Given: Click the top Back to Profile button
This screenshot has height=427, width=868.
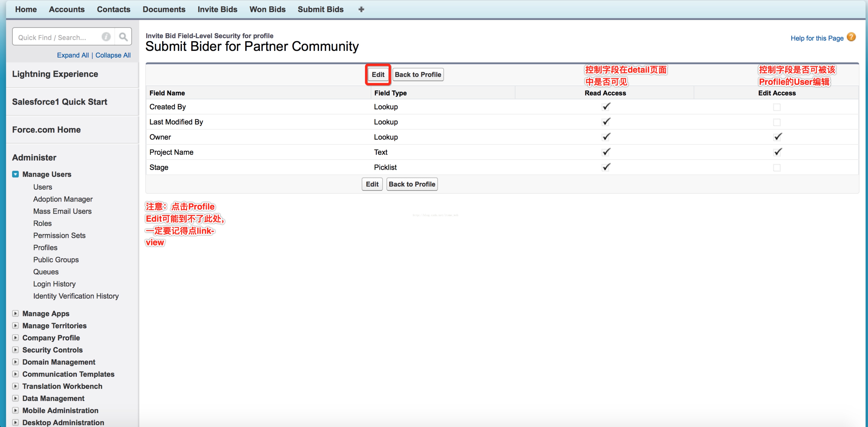Looking at the screenshot, I should pos(418,74).
